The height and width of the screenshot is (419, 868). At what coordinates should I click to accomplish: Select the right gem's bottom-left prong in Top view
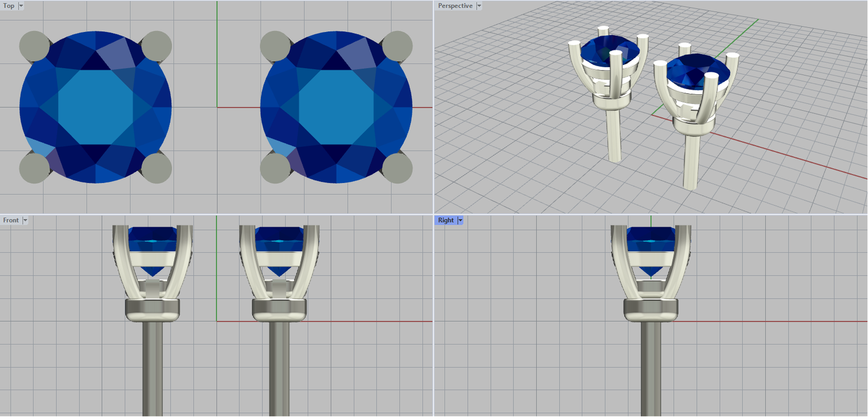pyautogui.click(x=275, y=168)
